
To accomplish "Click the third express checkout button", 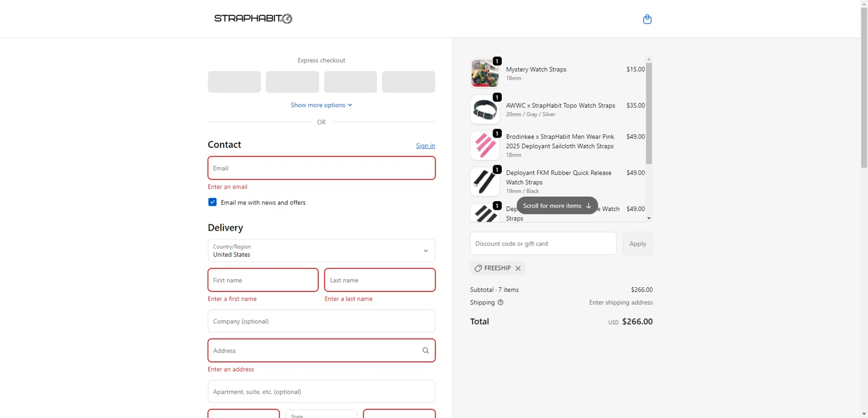I will coord(351,82).
